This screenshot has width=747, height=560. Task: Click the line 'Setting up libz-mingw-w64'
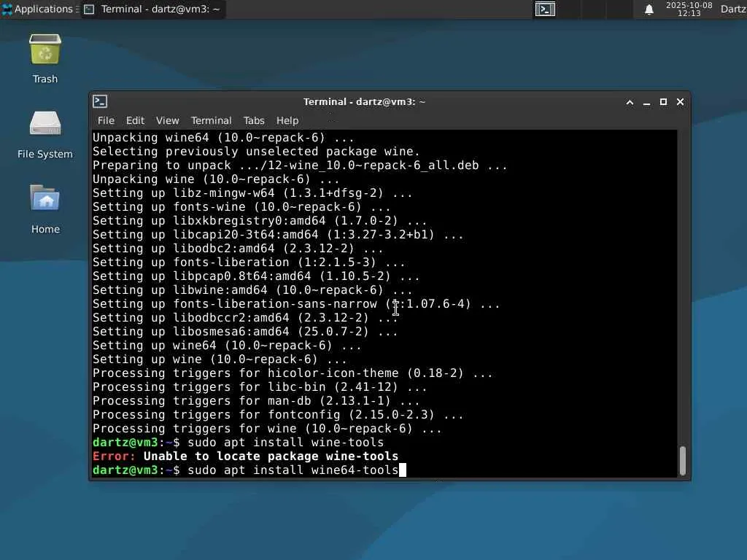[x=252, y=192]
